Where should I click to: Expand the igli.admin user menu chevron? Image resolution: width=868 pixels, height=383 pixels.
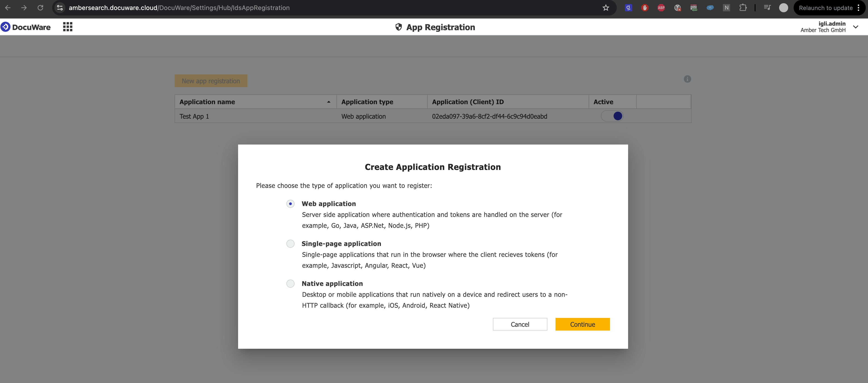click(856, 27)
